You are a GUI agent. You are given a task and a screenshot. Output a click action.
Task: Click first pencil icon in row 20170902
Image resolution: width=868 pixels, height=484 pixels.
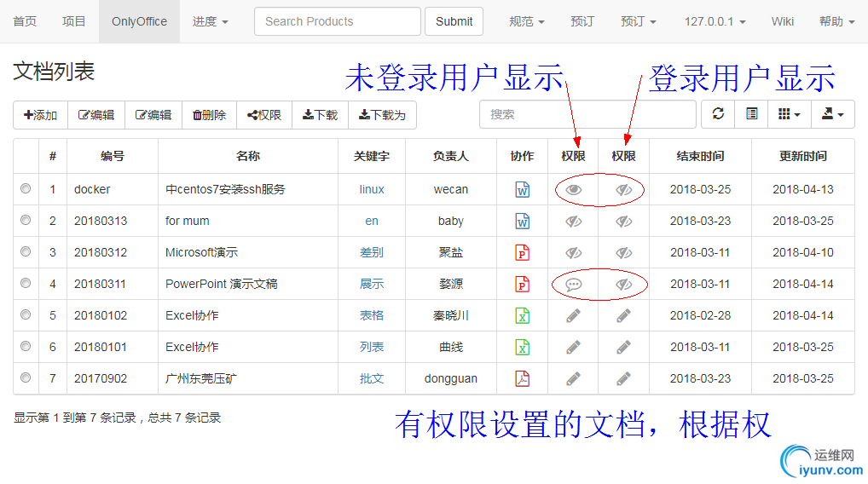[x=574, y=378]
